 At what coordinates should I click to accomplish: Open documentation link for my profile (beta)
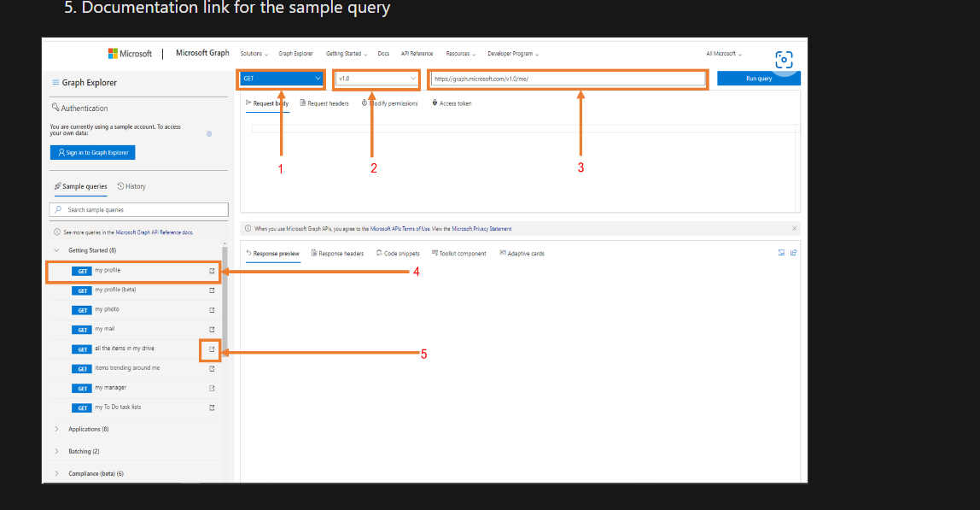pyautogui.click(x=212, y=290)
